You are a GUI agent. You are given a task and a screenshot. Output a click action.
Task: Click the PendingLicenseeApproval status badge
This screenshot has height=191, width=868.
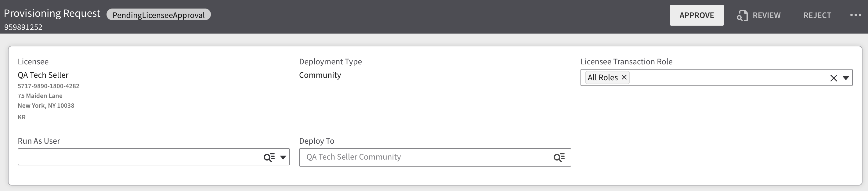pyautogui.click(x=158, y=15)
